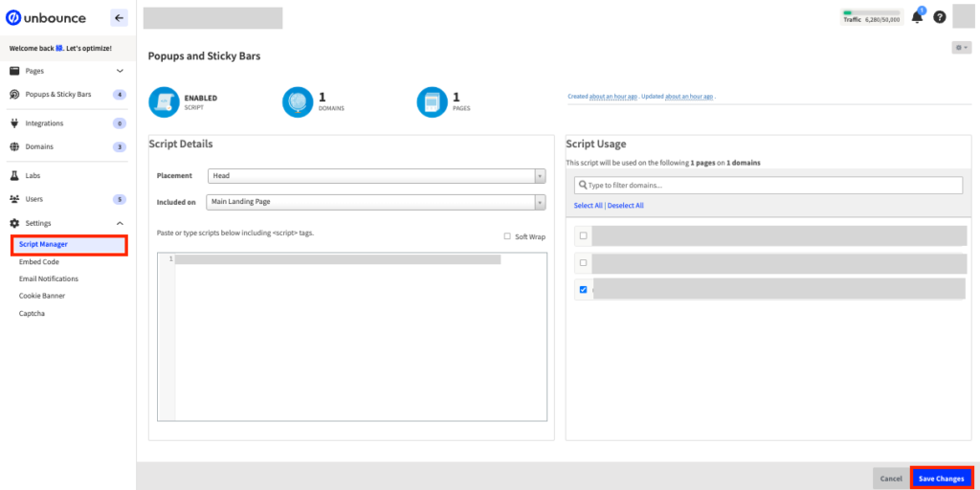Go to Cookie Banner settings
Screen dimensions: 980x490
tap(42, 296)
